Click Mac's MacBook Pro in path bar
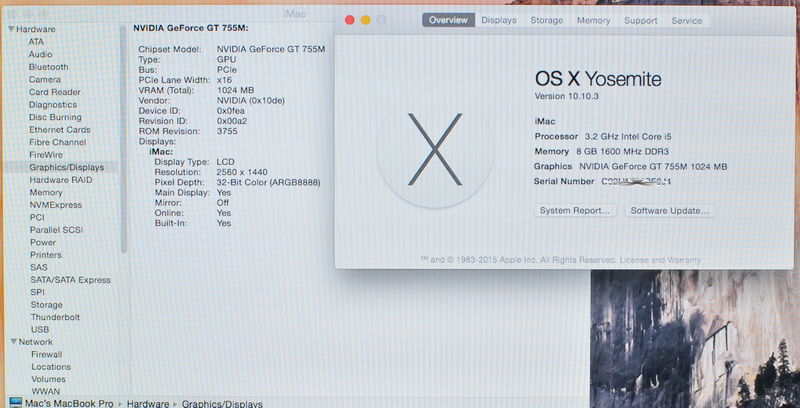Image resolution: width=800 pixels, height=408 pixels. (69, 403)
